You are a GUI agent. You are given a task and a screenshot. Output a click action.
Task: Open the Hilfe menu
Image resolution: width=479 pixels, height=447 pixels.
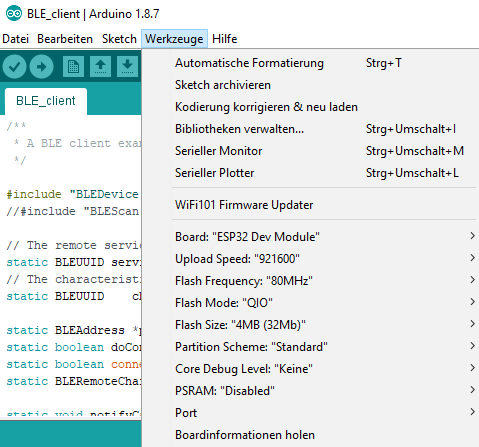224,39
